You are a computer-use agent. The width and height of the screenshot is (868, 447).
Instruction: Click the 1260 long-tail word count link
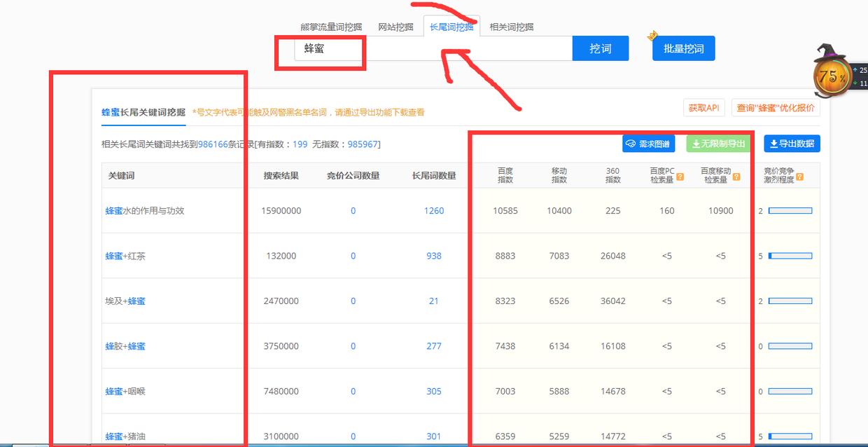point(433,210)
